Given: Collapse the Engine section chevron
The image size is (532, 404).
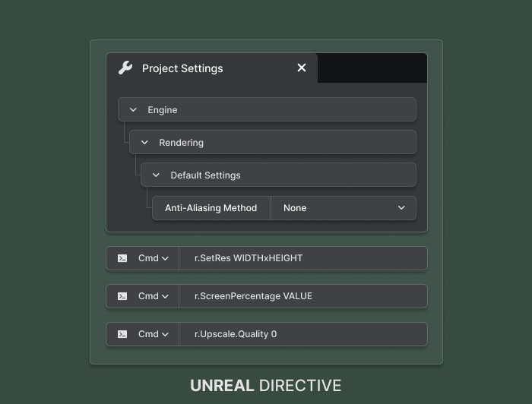Looking at the screenshot, I should click(x=134, y=110).
